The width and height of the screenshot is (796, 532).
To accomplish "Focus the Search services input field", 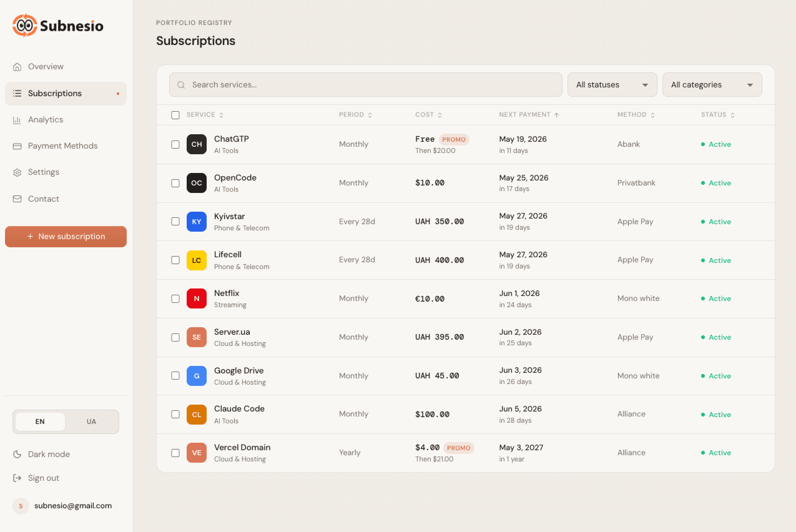I will click(366, 85).
